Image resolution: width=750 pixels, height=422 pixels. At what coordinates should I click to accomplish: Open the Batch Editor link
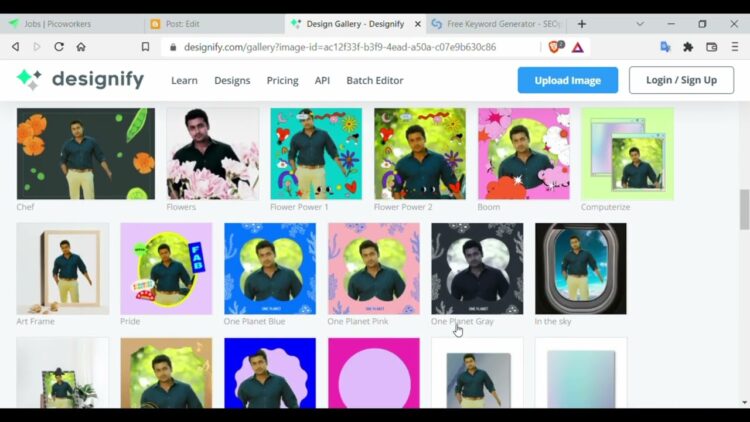click(x=375, y=80)
